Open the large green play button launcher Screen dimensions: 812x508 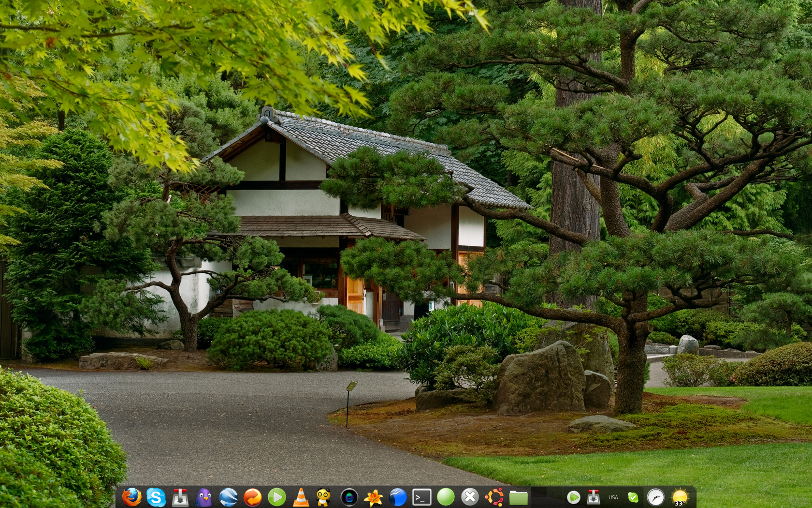click(276, 497)
